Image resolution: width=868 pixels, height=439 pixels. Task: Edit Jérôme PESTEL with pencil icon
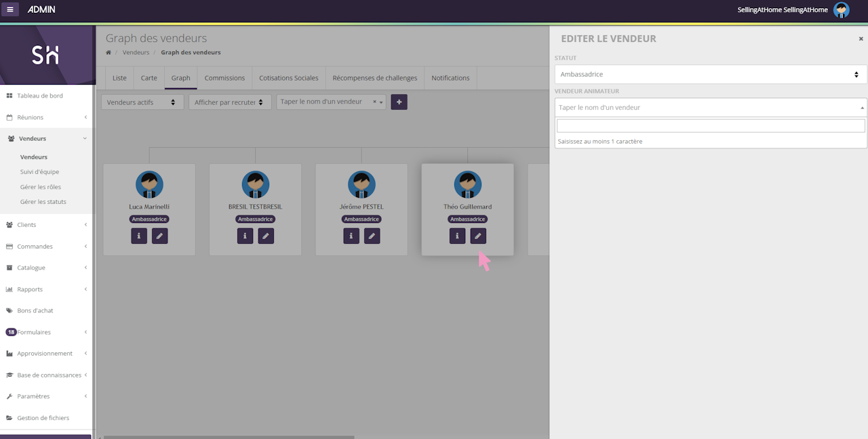[x=372, y=236]
